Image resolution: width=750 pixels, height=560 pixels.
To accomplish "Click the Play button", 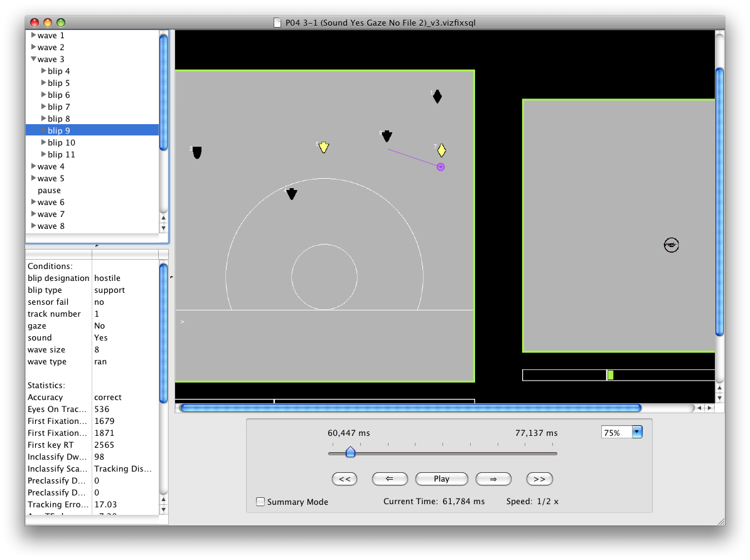I will click(441, 478).
